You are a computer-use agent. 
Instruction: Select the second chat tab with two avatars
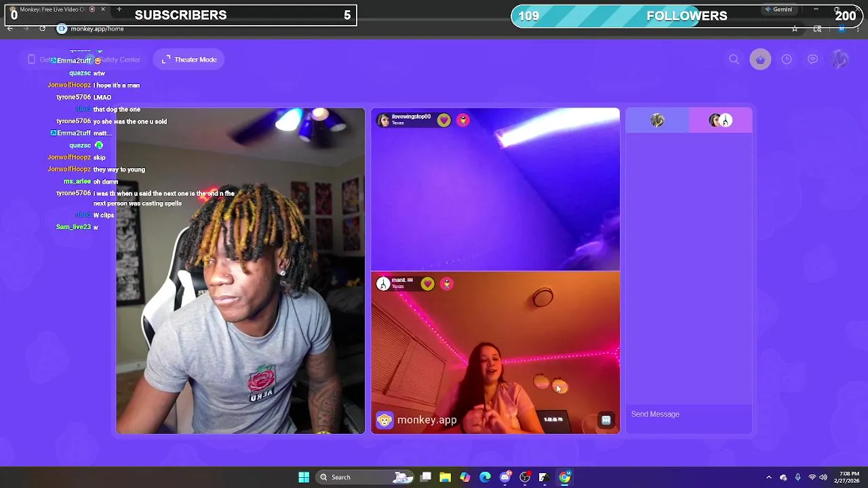coord(720,121)
